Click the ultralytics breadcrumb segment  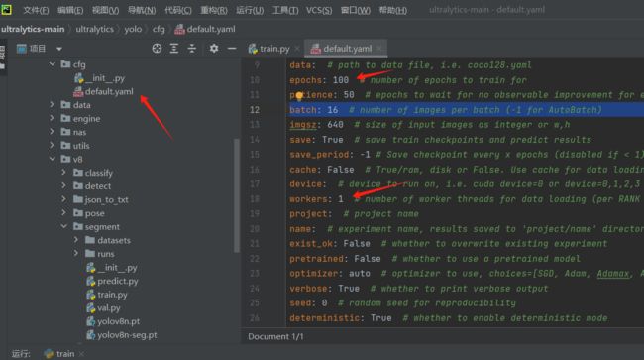(x=94, y=29)
